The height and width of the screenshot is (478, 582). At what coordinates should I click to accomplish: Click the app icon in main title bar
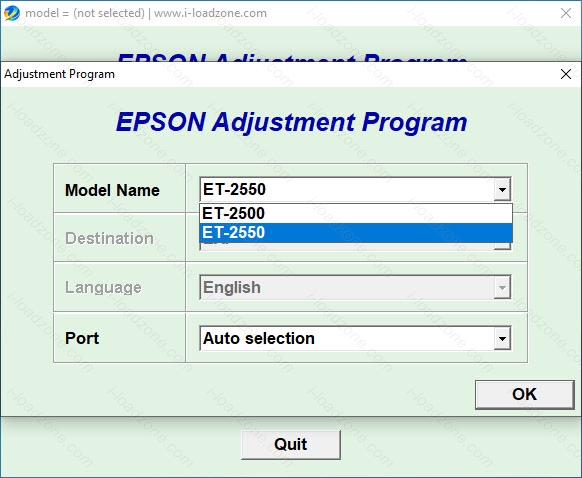12,13
